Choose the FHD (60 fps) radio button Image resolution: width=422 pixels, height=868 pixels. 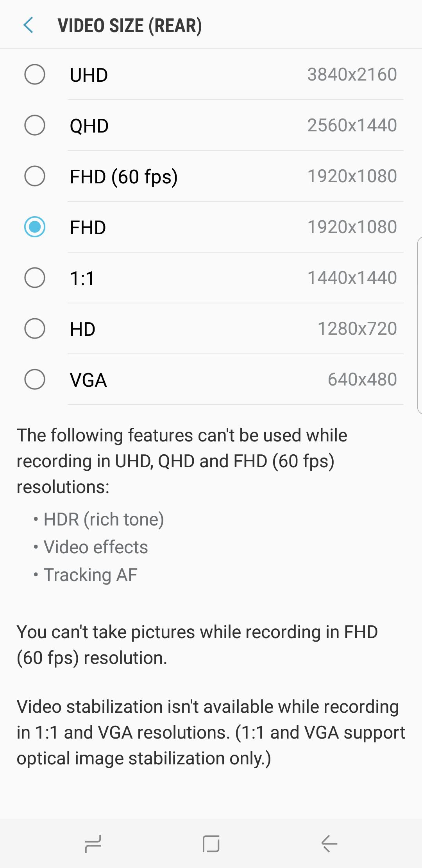[x=35, y=176]
